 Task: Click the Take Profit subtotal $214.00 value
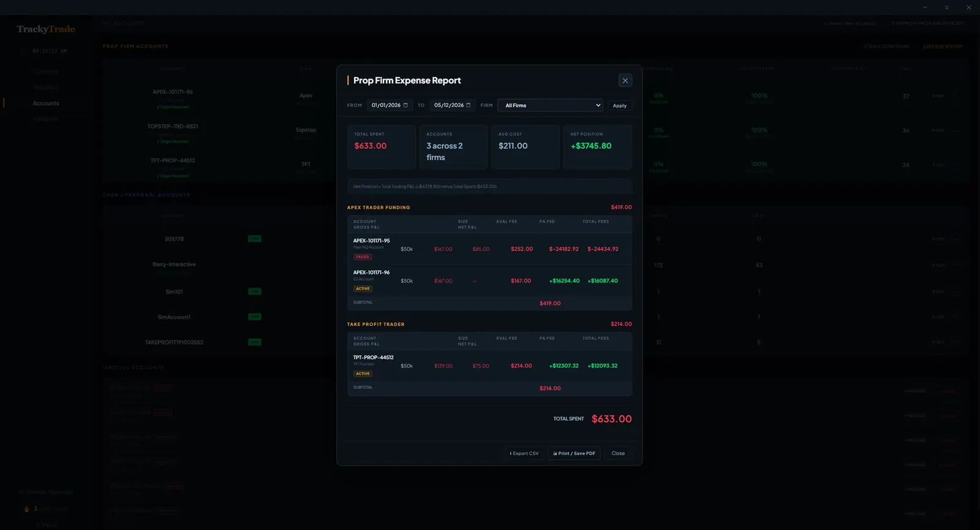coord(550,388)
